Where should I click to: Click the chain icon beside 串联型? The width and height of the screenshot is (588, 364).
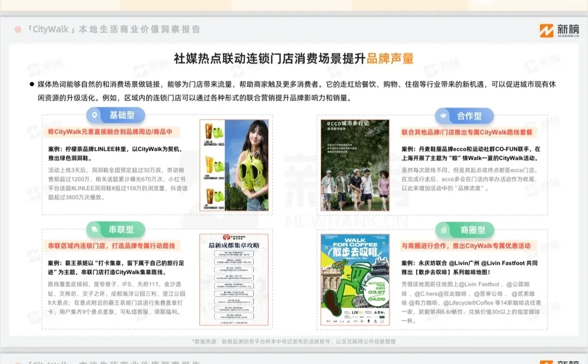pyautogui.click(x=95, y=230)
